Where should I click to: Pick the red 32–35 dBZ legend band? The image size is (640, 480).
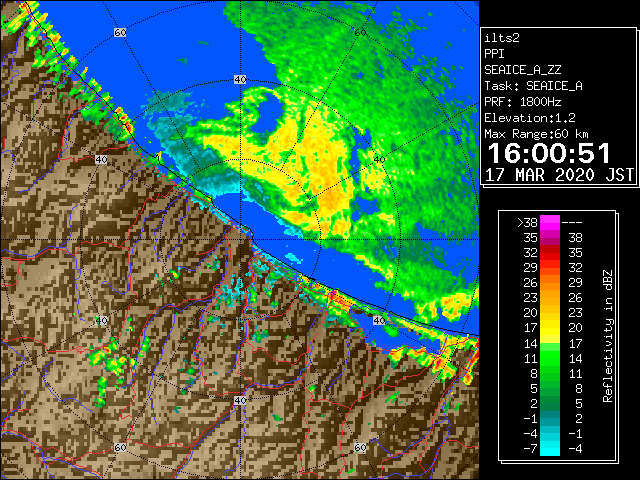[x=550, y=253]
